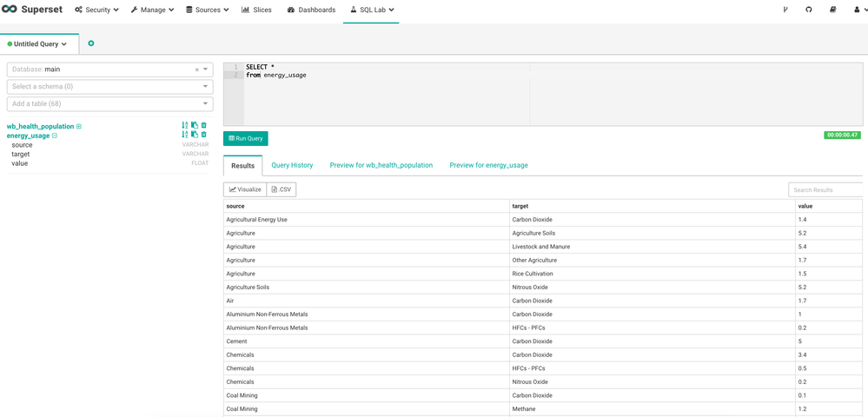This screenshot has width=868, height=417.
Task: Click the source column header
Action: [367, 206]
